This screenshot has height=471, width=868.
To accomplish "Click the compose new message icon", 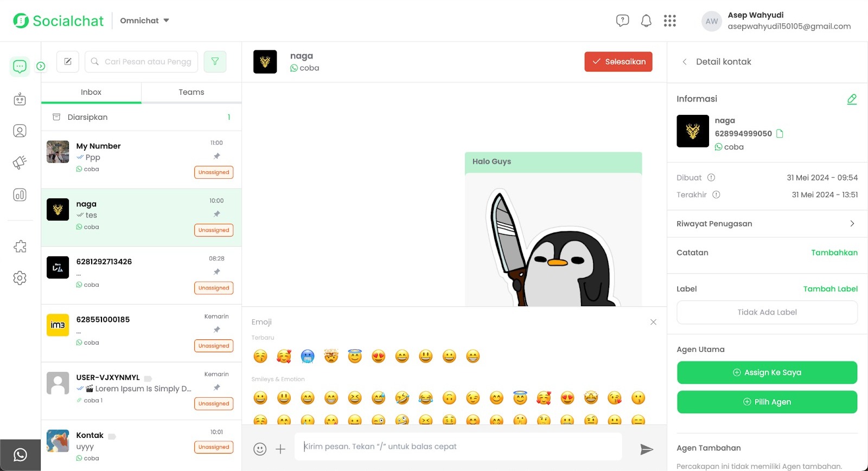I will (68, 62).
